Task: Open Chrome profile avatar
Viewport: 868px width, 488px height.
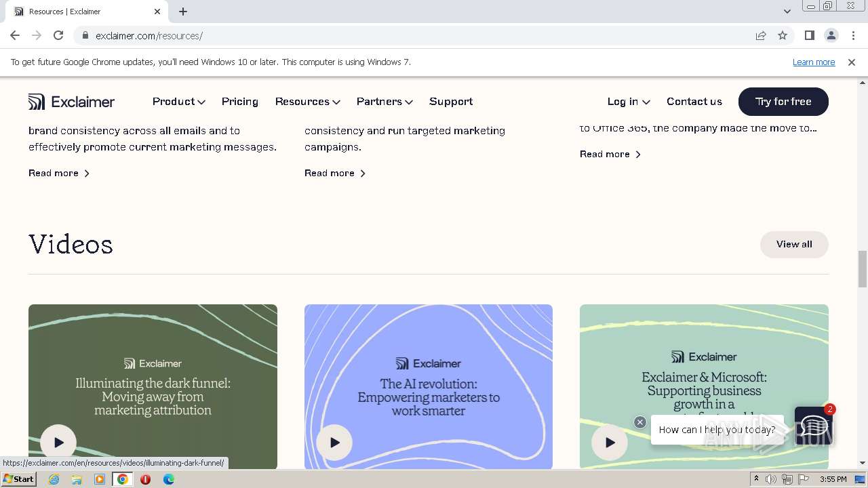Action: [831, 35]
